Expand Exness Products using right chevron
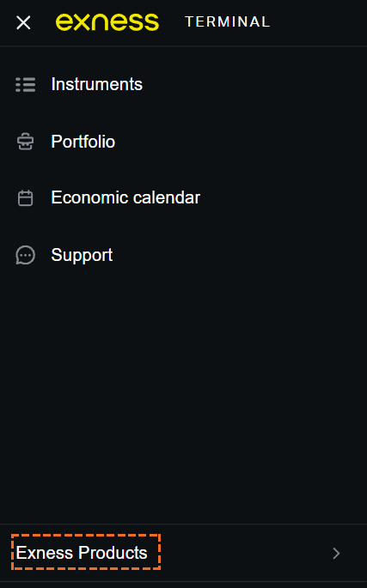Viewport: 367px width, 588px height. pos(336,553)
